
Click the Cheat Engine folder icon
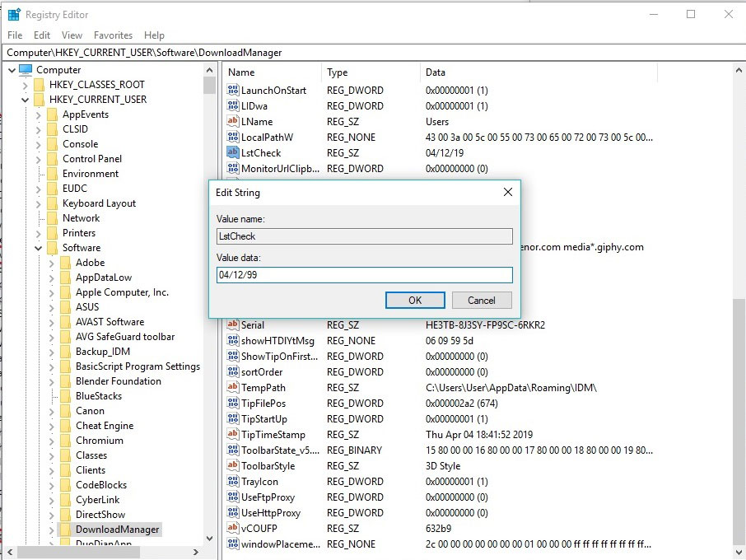64,426
